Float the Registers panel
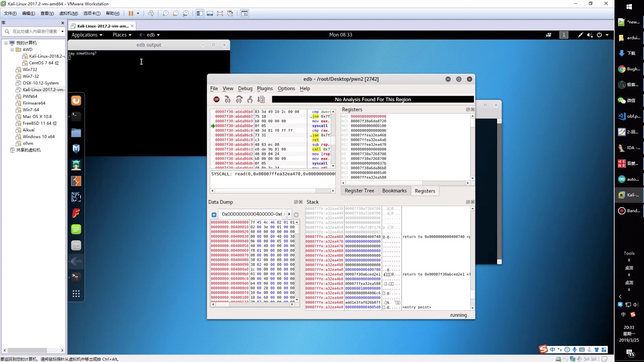The image size is (644, 362). (468, 110)
